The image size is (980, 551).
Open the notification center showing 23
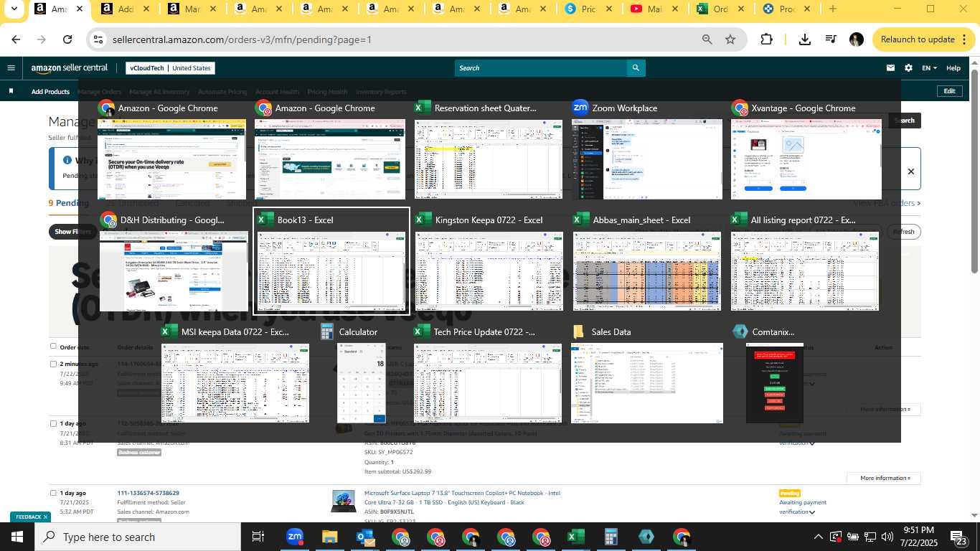(961, 537)
